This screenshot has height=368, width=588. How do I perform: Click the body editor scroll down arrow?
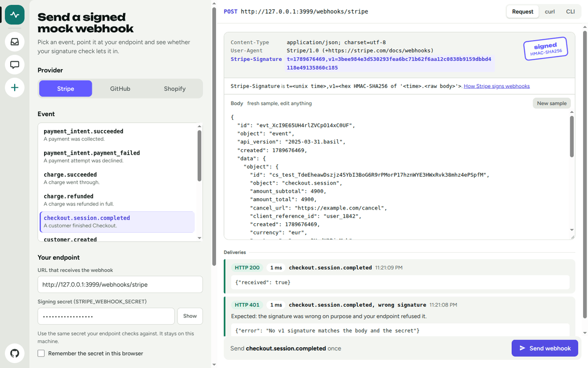coord(572,230)
